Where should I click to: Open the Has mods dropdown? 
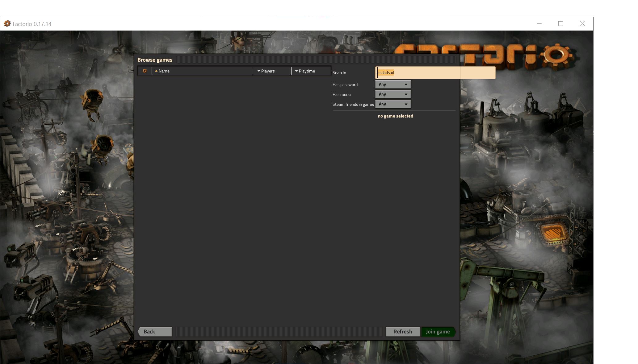pyautogui.click(x=393, y=94)
